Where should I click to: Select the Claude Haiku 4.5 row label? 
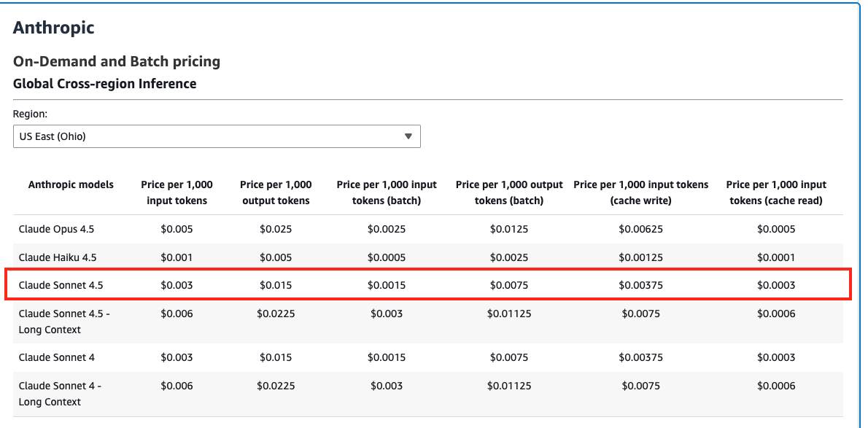[57, 257]
